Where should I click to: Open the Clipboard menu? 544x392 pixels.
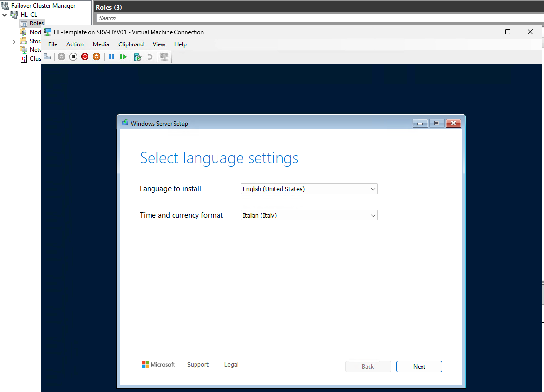pyautogui.click(x=131, y=44)
